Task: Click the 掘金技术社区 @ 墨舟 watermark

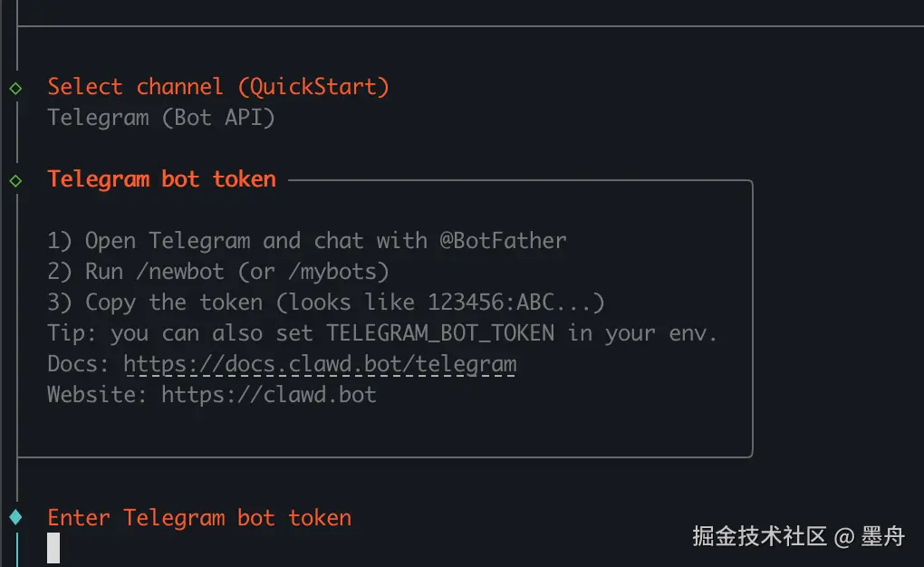Action: 798,536
